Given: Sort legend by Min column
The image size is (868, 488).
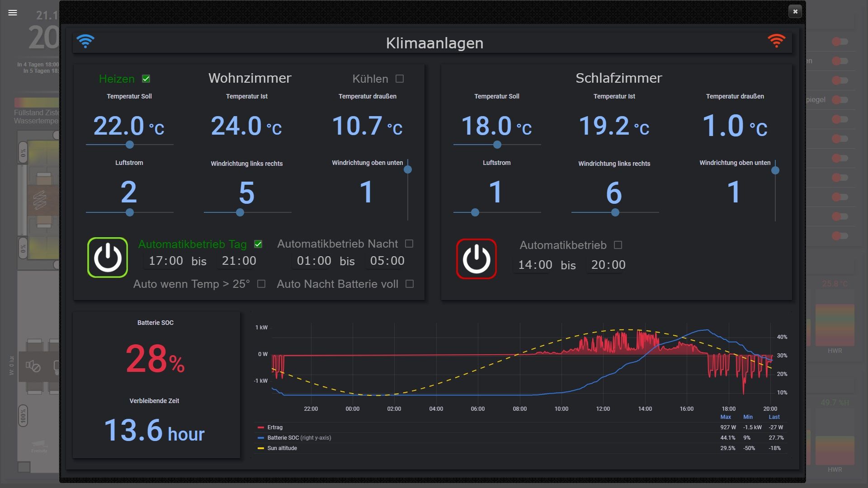Looking at the screenshot, I should (x=748, y=417).
